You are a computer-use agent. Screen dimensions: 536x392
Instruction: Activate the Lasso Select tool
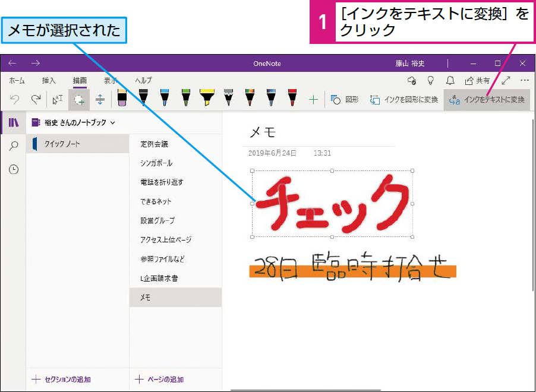[x=79, y=100]
